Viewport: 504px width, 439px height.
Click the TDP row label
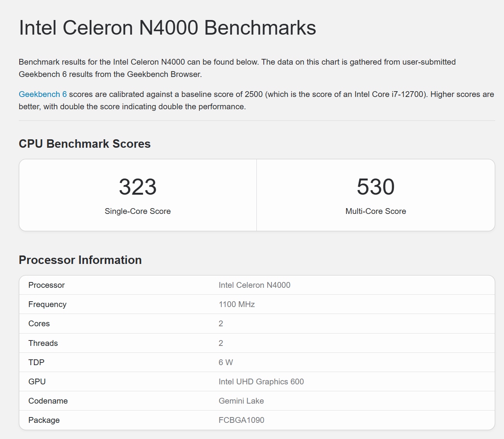click(37, 362)
